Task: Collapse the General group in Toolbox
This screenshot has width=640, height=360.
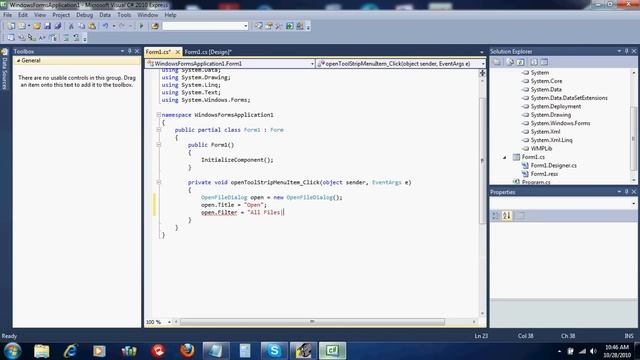Action: [18, 60]
